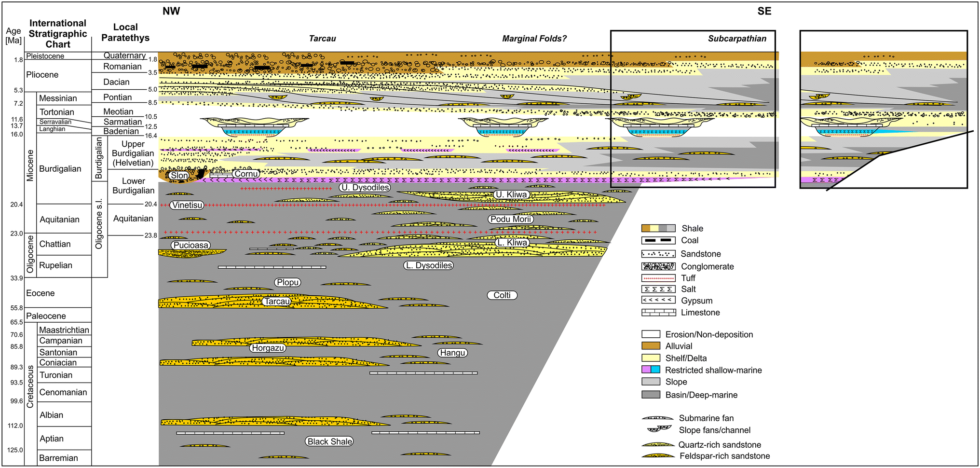Image resolution: width=980 pixels, height=468 pixels.
Task: Click the multicolored Shale legend swatch
Action: [658, 228]
